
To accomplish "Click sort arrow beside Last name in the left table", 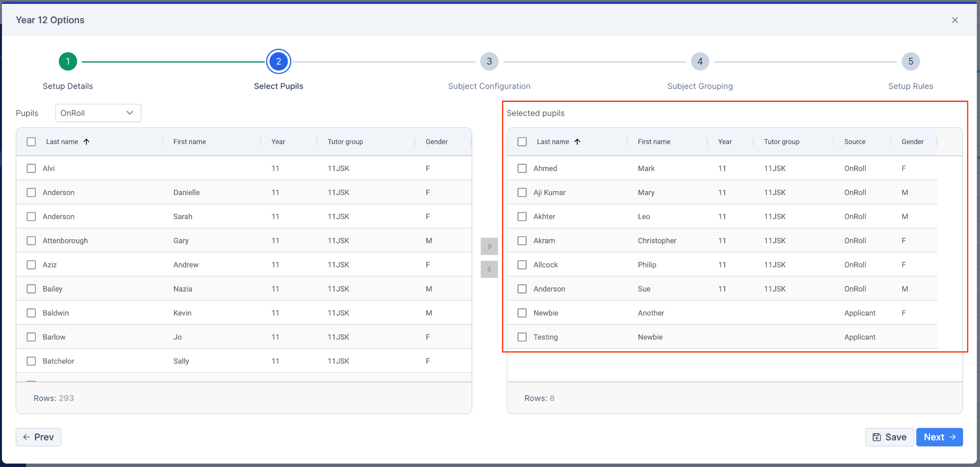I will pos(87,142).
